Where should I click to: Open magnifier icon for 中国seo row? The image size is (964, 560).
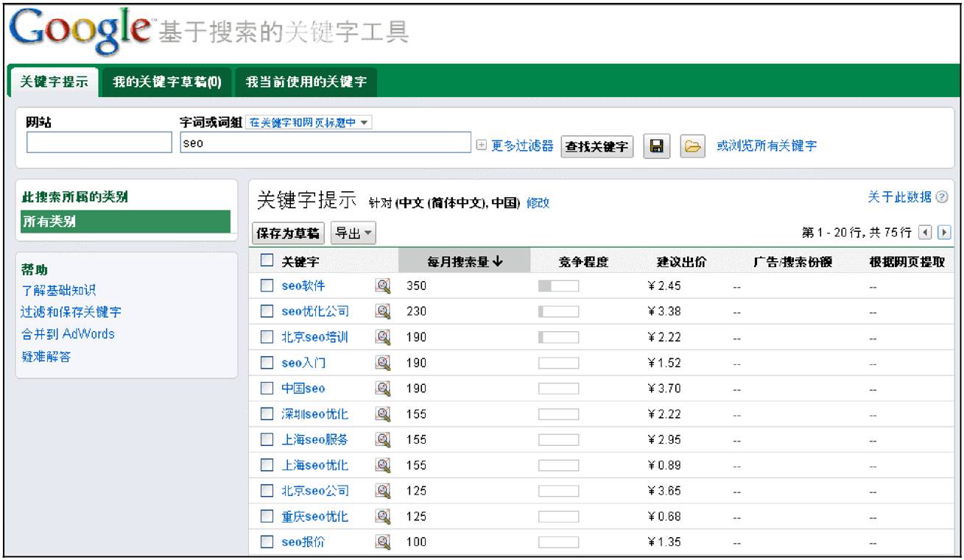click(383, 389)
